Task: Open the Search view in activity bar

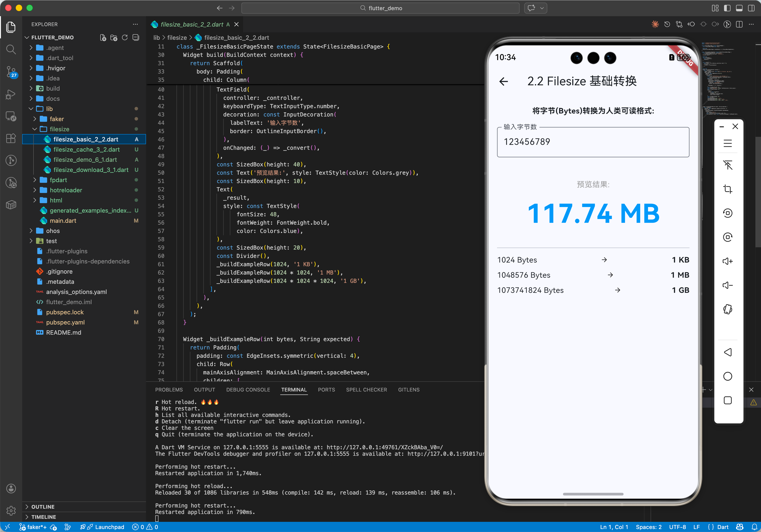Action: [x=11, y=50]
